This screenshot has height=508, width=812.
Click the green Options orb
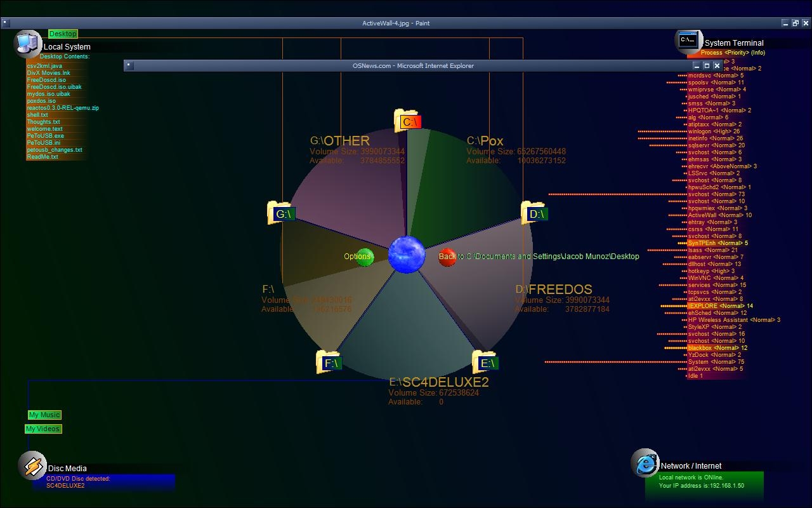(365, 257)
